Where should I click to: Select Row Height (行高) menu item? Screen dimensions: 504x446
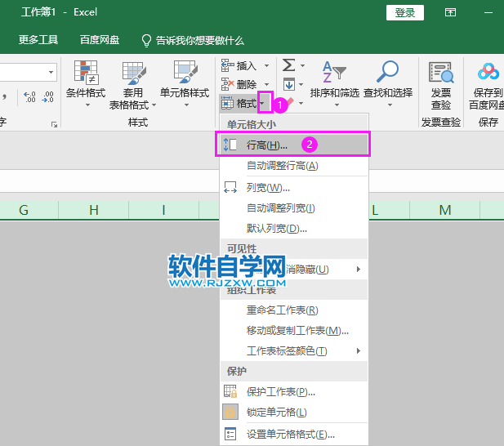coord(294,145)
